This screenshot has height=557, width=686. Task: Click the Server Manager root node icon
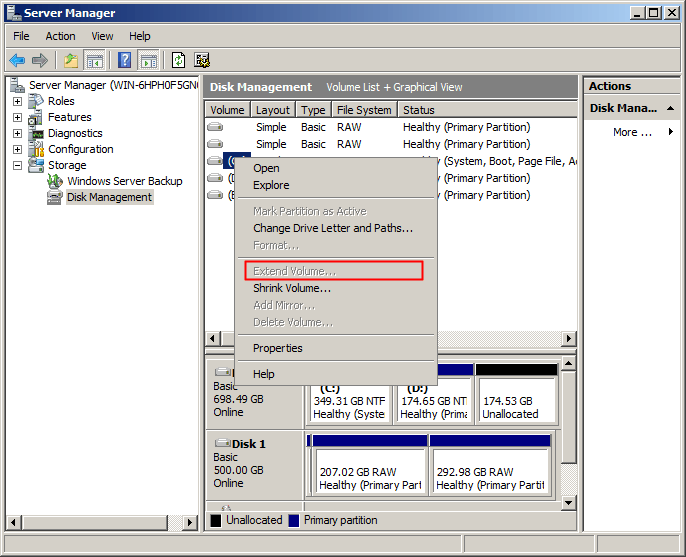[x=18, y=85]
